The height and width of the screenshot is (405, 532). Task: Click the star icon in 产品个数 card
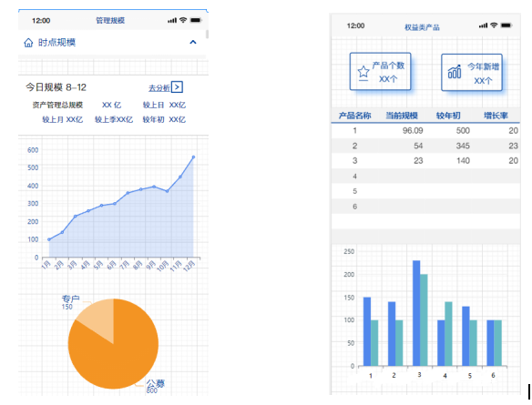(363, 73)
